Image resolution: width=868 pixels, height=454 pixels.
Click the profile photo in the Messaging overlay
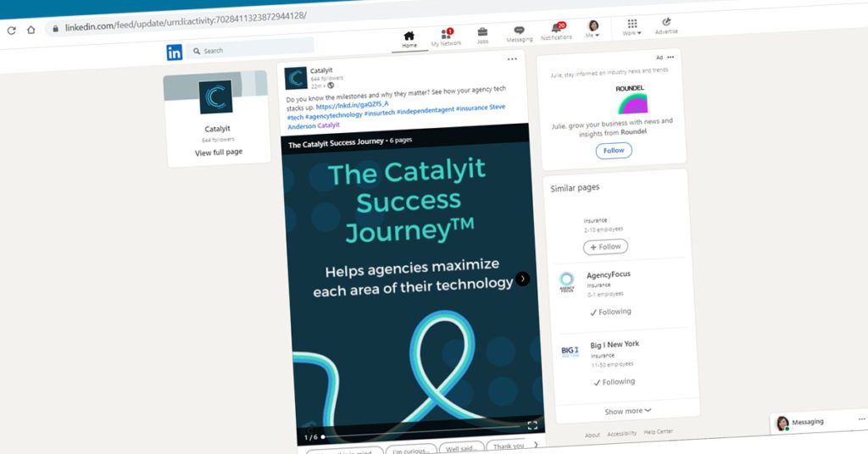pyautogui.click(x=782, y=424)
